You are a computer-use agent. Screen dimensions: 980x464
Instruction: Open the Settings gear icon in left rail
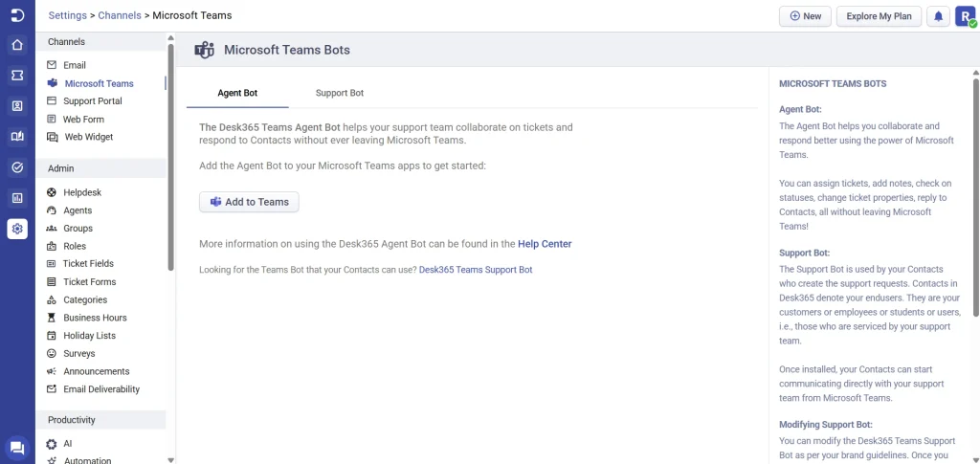pyautogui.click(x=17, y=229)
